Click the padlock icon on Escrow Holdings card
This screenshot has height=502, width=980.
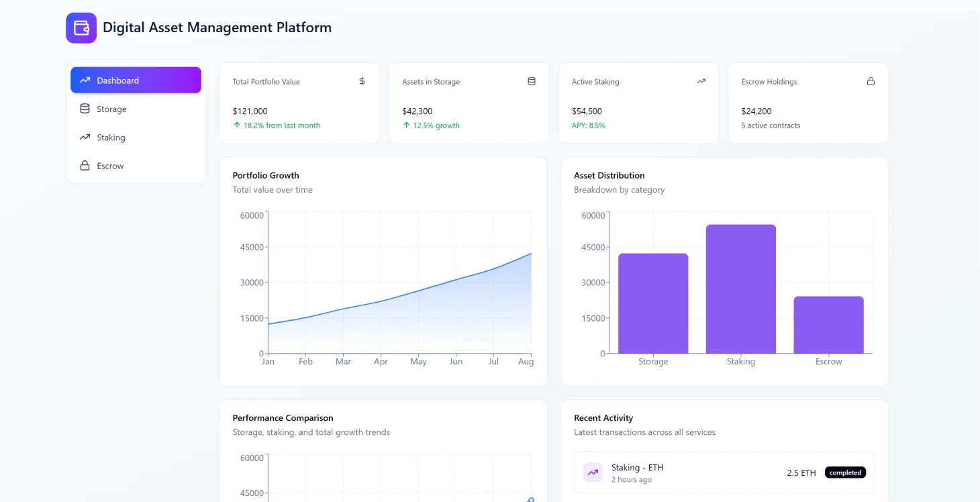point(871,81)
